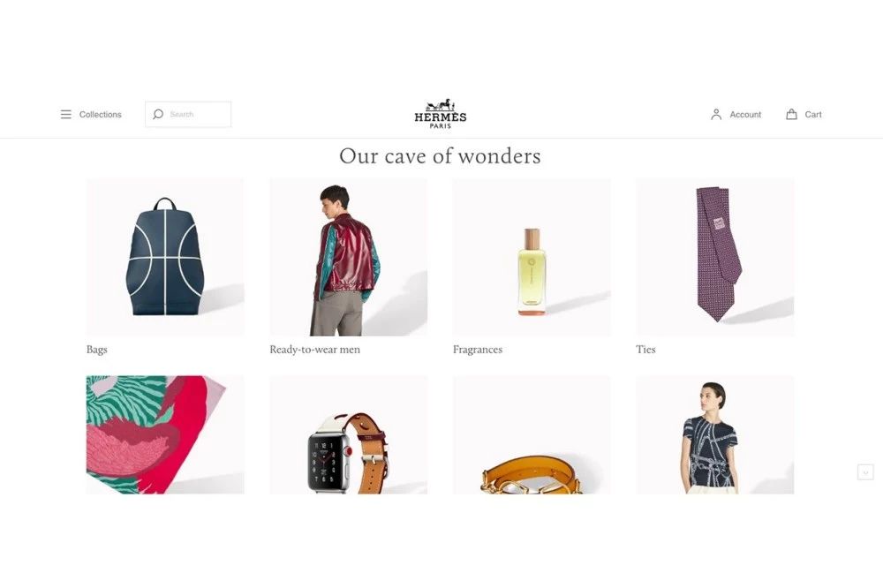Open the Fragrances category label
883x588 pixels.
pos(478,350)
